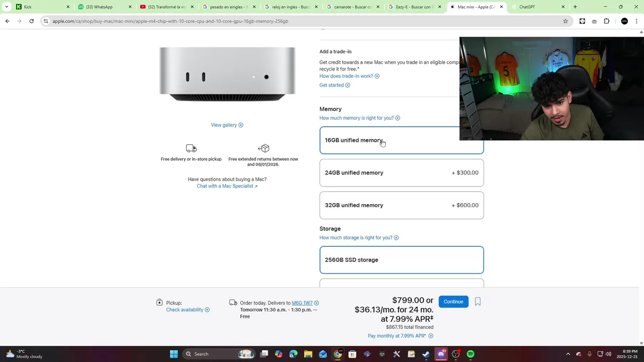The height and width of the screenshot is (362, 644).
Task: Switch to the Kick tab
Action: pyautogui.click(x=42, y=7)
